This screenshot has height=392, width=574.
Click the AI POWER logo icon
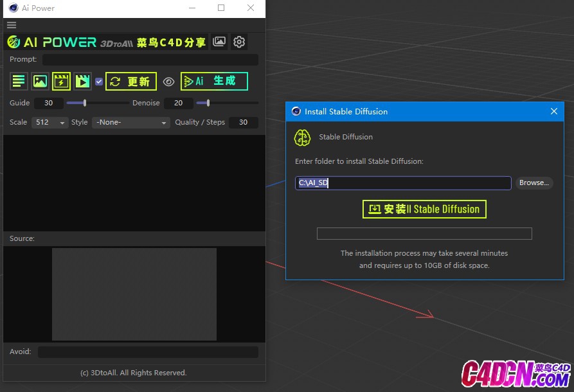tap(13, 42)
